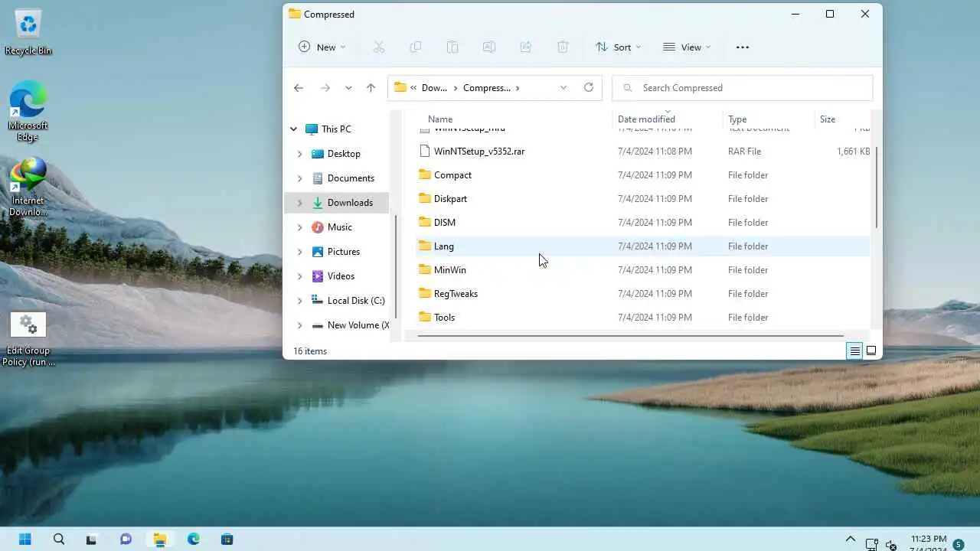Open Microsoft Store on taskbar

[227, 539]
